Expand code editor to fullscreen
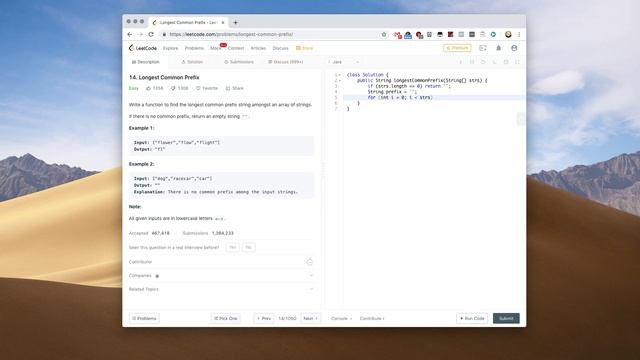The height and width of the screenshot is (360, 640). 518,62
